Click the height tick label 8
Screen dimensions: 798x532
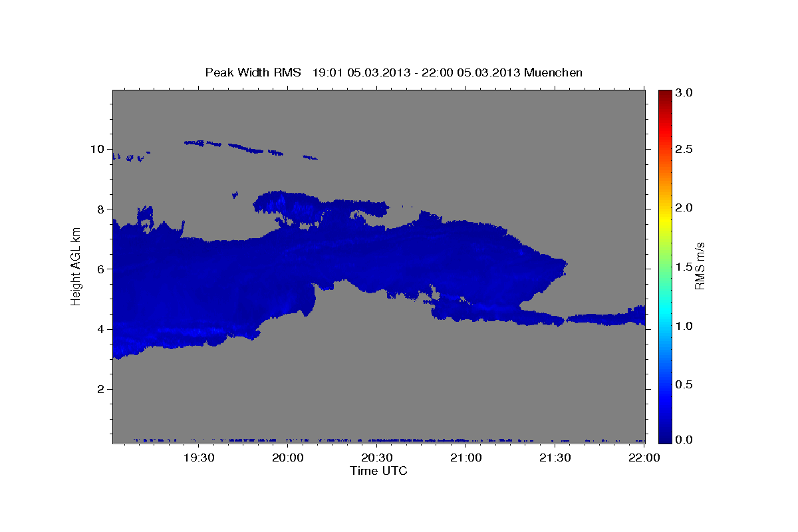[x=102, y=209]
